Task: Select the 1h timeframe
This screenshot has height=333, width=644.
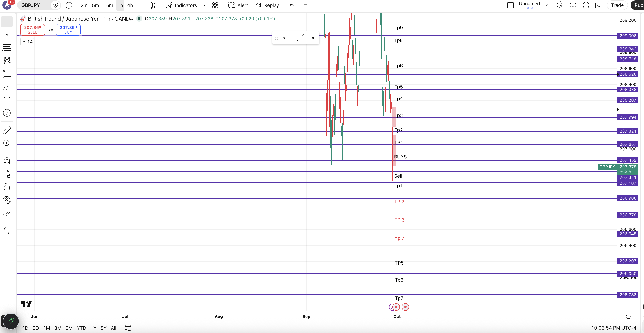Action: (120, 5)
